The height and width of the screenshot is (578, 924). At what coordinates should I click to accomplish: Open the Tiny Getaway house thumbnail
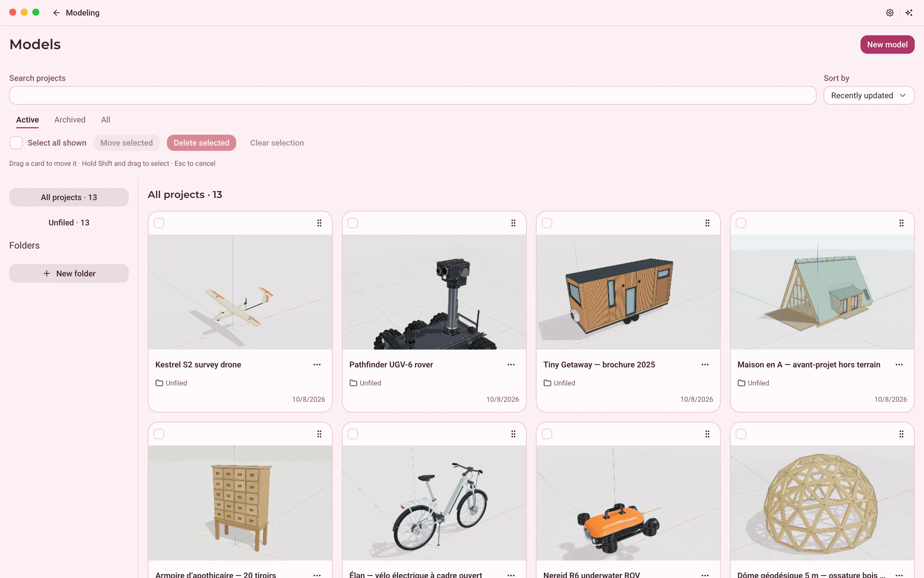point(628,292)
